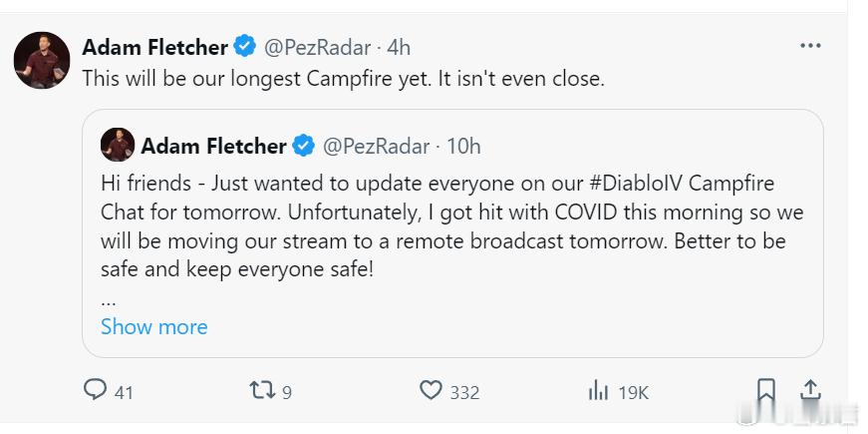Click the verified badge in the quoted tweet

pos(303,146)
